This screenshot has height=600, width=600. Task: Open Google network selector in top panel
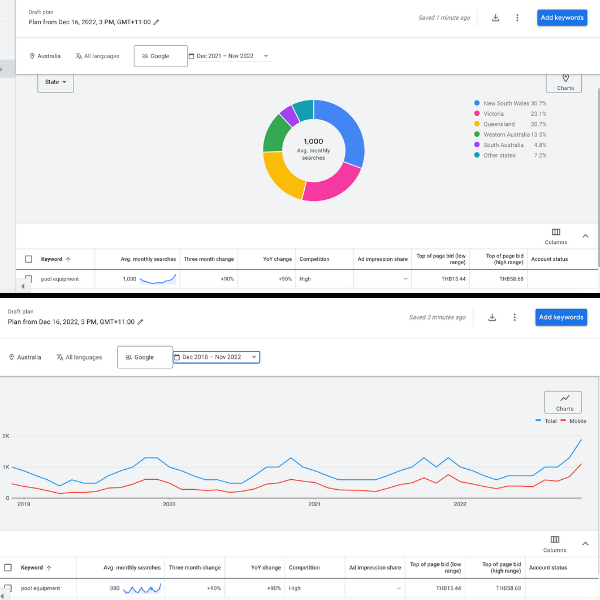[x=161, y=56]
